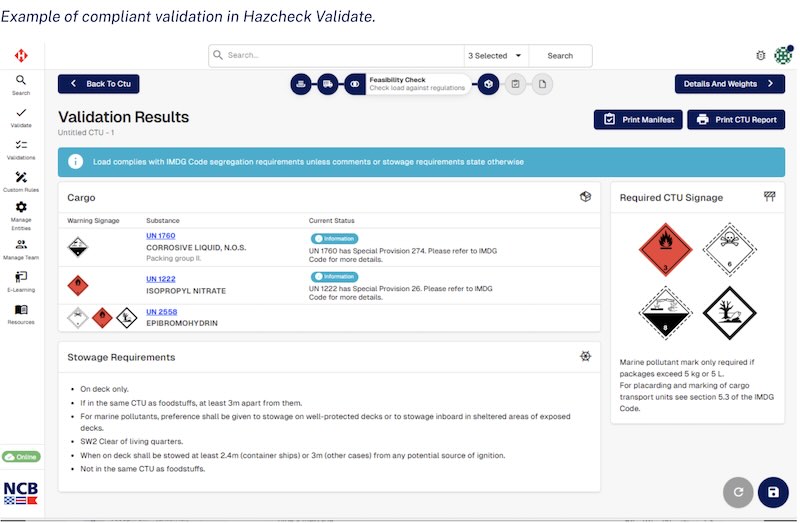Open Custom Rules sidebar icon
Screen dimensions: 800x523
(21, 181)
